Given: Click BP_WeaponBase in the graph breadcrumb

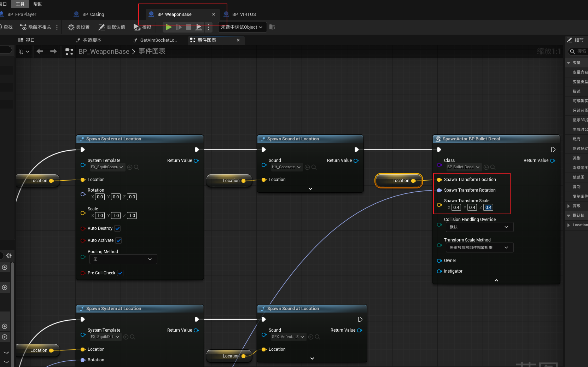Looking at the screenshot, I should click(x=104, y=52).
